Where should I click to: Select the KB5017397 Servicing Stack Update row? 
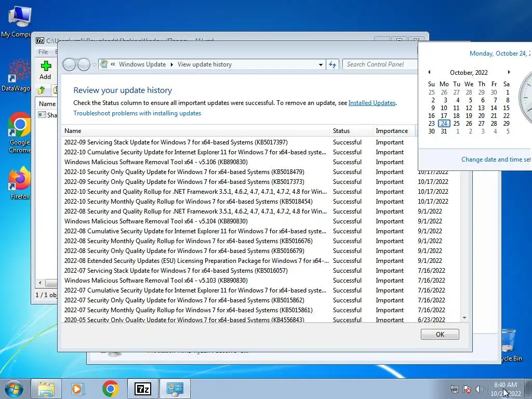click(x=261, y=142)
